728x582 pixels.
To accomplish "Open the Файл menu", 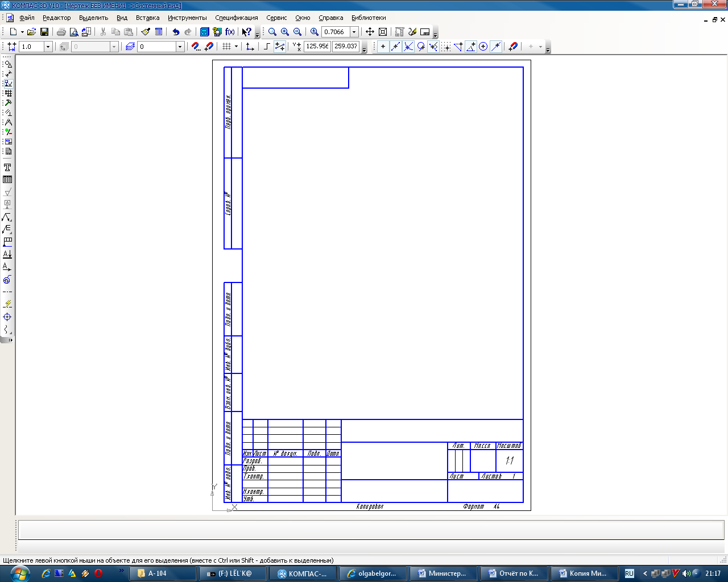I will tap(27, 18).
